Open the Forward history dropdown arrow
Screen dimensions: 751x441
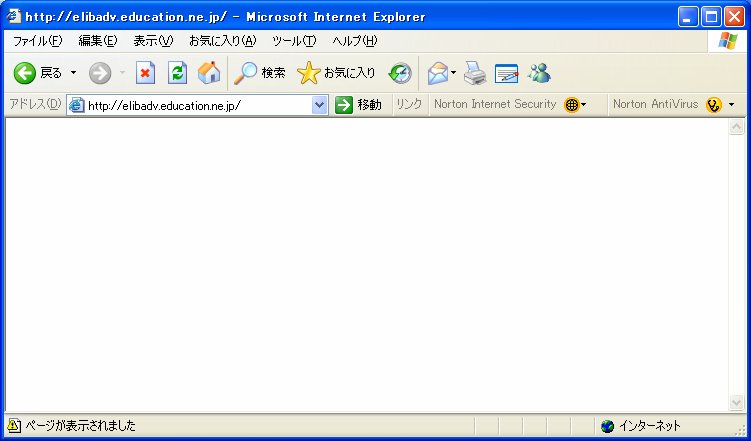click(x=122, y=73)
